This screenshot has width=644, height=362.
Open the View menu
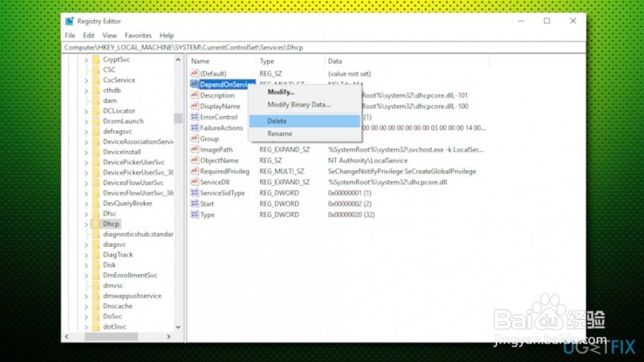(109, 35)
